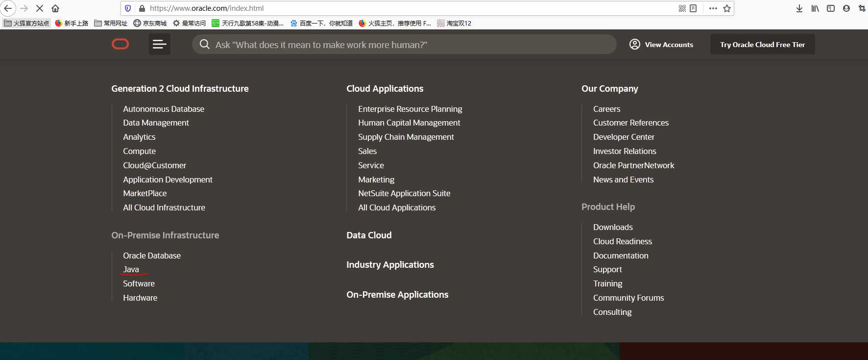This screenshot has height=360, width=868.
Task: Select Compute menu item
Action: (139, 151)
